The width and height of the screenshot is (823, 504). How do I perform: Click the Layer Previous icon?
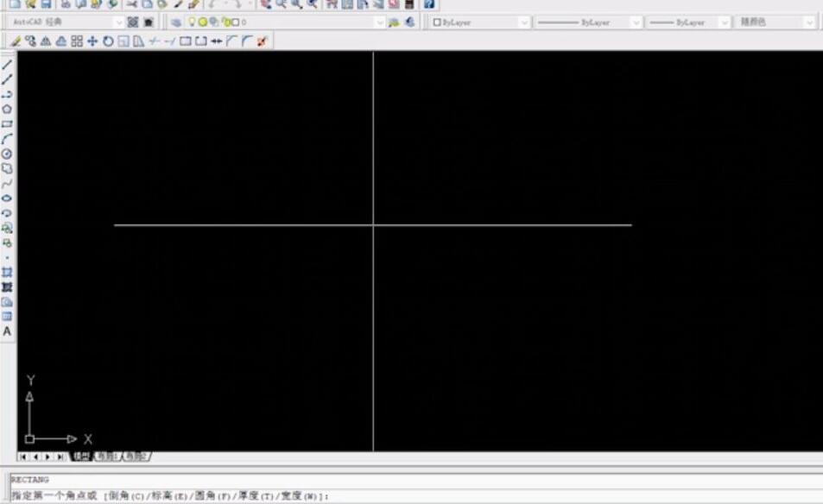[x=410, y=22]
